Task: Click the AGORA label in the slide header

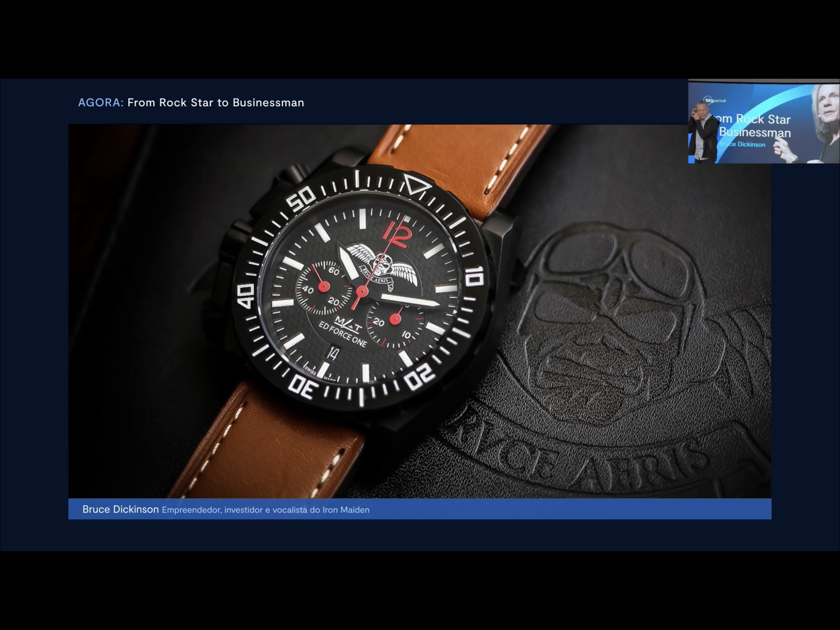Action: pos(101,103)
